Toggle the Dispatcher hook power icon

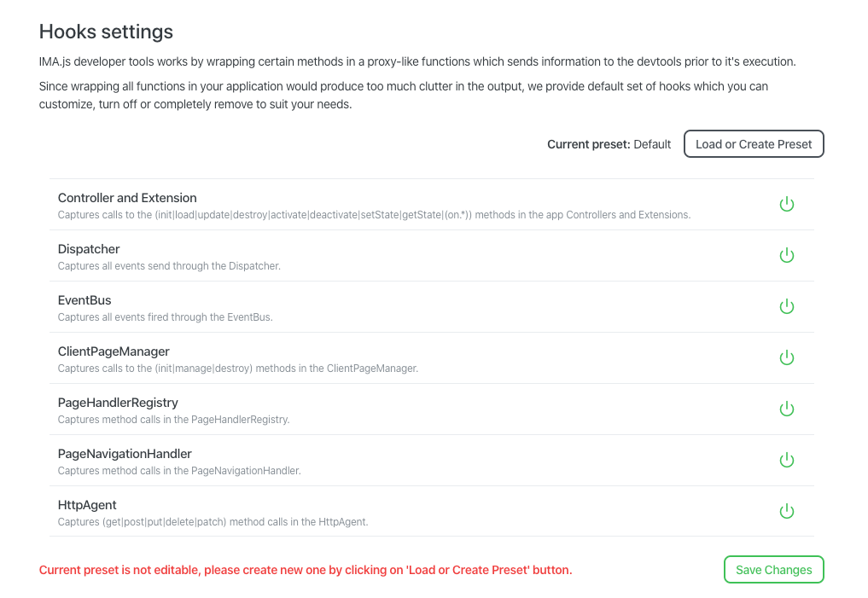(x=787, y=256)
